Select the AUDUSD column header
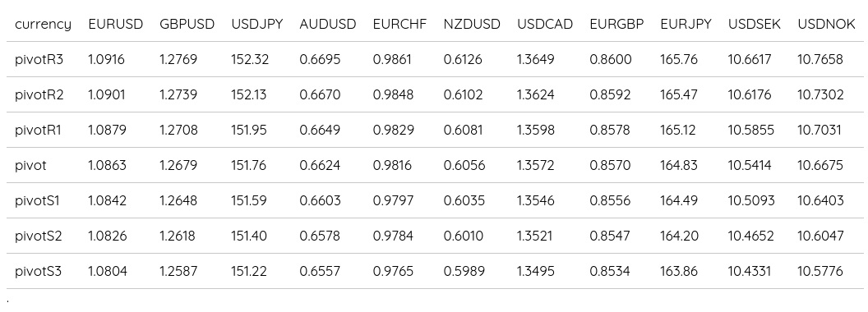 328,25
